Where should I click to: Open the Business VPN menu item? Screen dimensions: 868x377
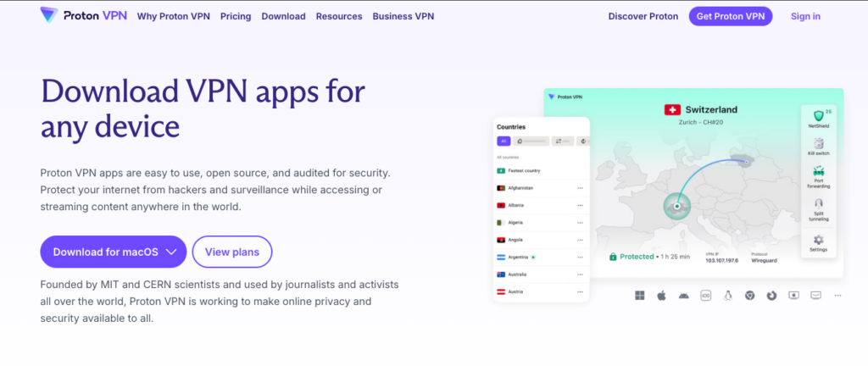coord(403,16)
